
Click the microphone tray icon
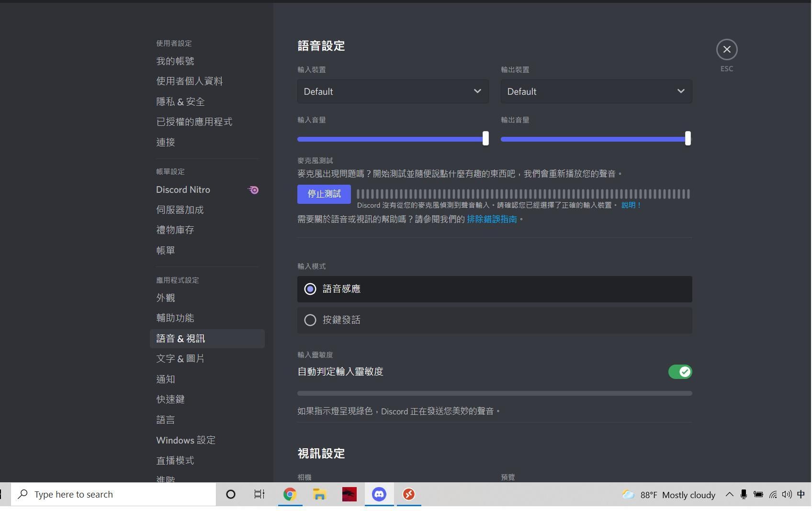(x=744, y=495)
